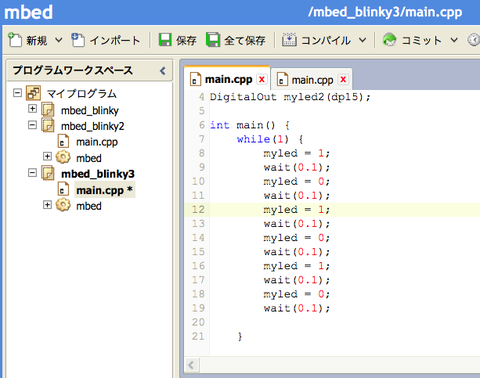This screenshot has width=480, height=378.
Task: Click file icon of main.cpp * under mbed_blinky3
Action: tap(63, 189)
